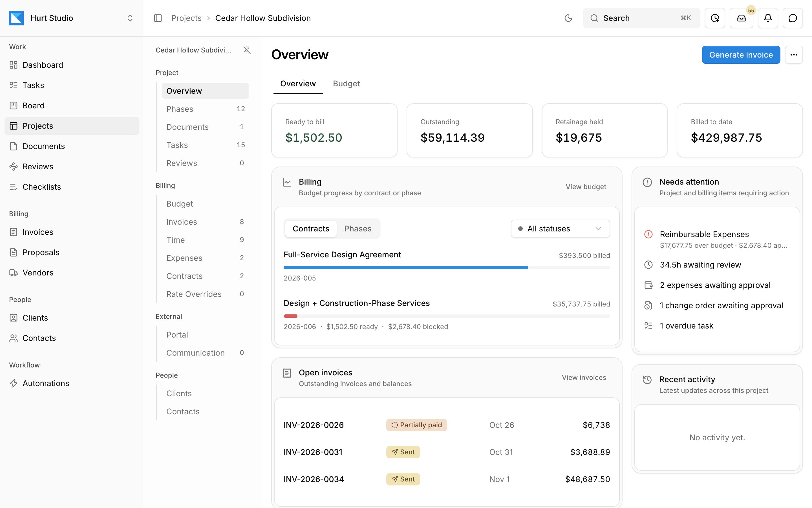Image resolution: width=812 pixels, height=508 pixels.
Task: Open invoice INV-2026-0034 row
Action: (447, 479)
